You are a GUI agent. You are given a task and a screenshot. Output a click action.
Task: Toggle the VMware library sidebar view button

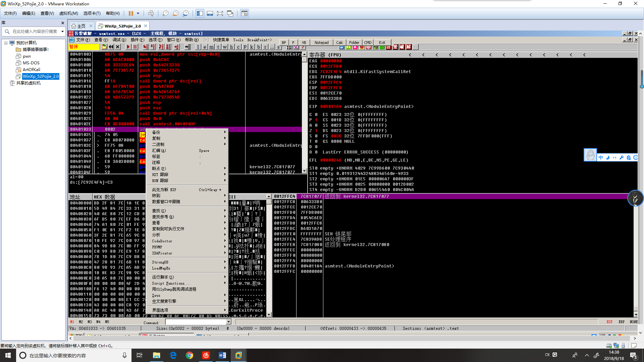(x=200, y=13)
